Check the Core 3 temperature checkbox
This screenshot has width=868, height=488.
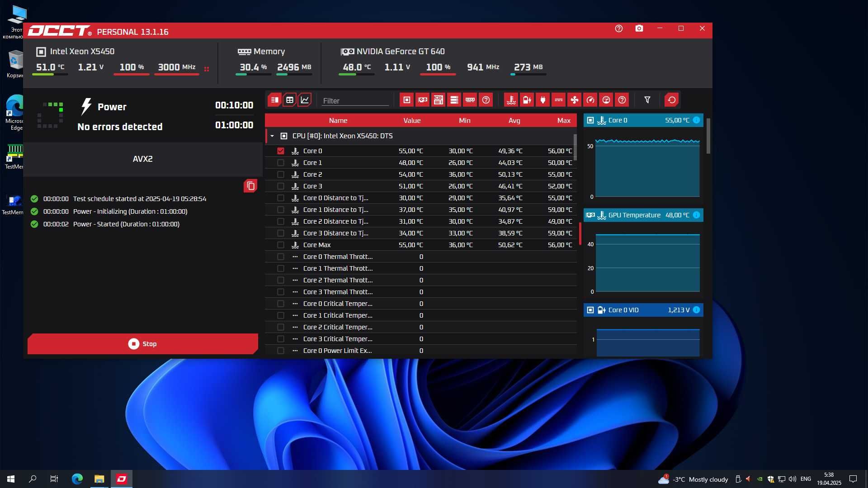point(281,186)
